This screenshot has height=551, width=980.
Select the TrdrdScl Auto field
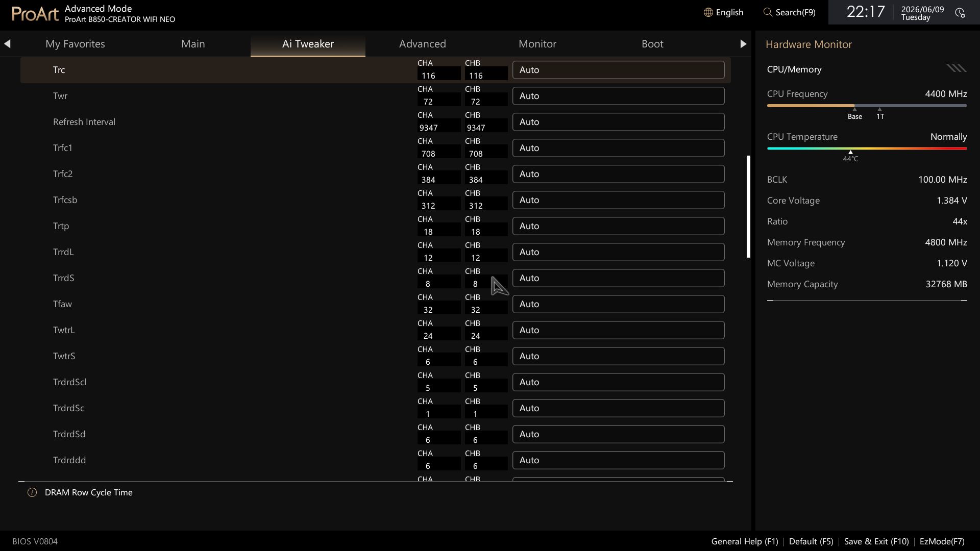[x=618, y=382]
